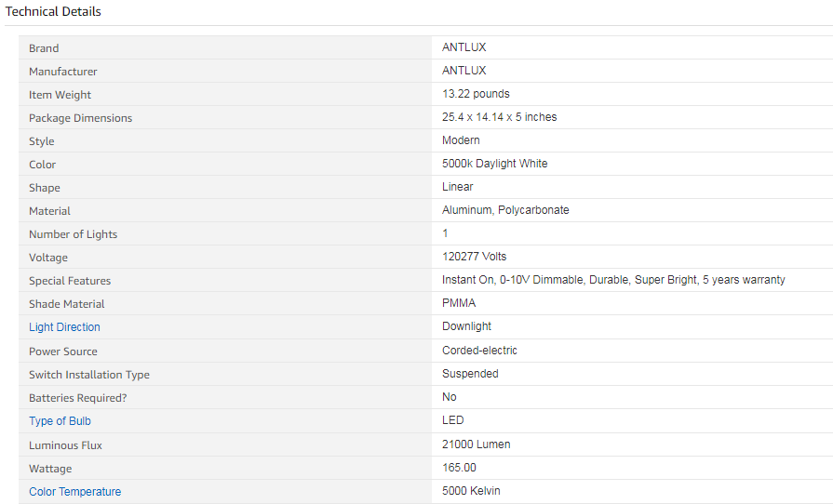
Task: Click the Special Features value text
Action: [613, 280]
